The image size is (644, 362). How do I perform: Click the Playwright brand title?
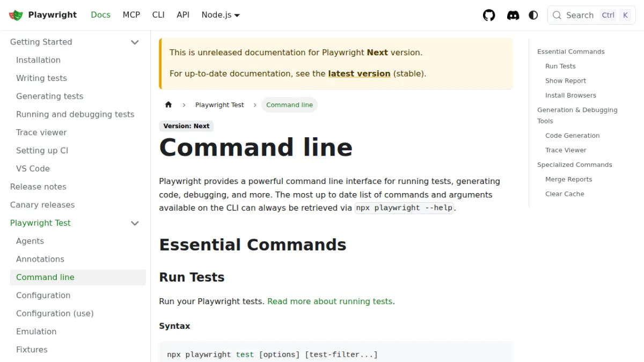[x=53, y=15]
